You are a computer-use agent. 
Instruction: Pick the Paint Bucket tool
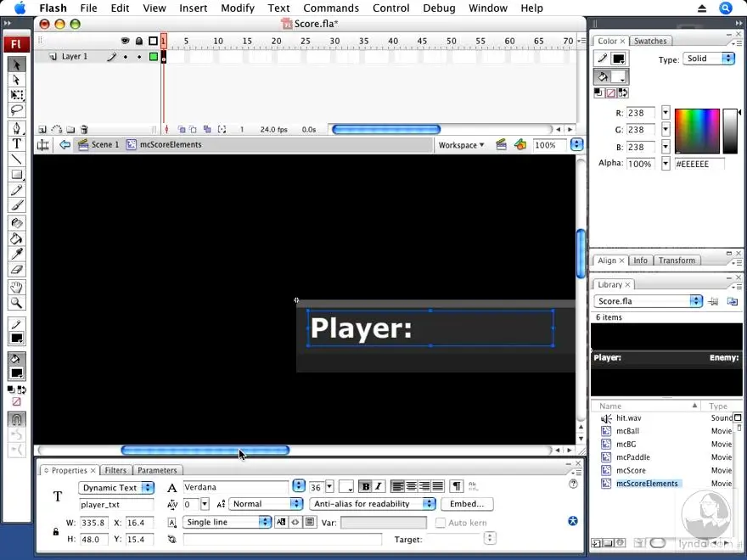pos(16,238)
